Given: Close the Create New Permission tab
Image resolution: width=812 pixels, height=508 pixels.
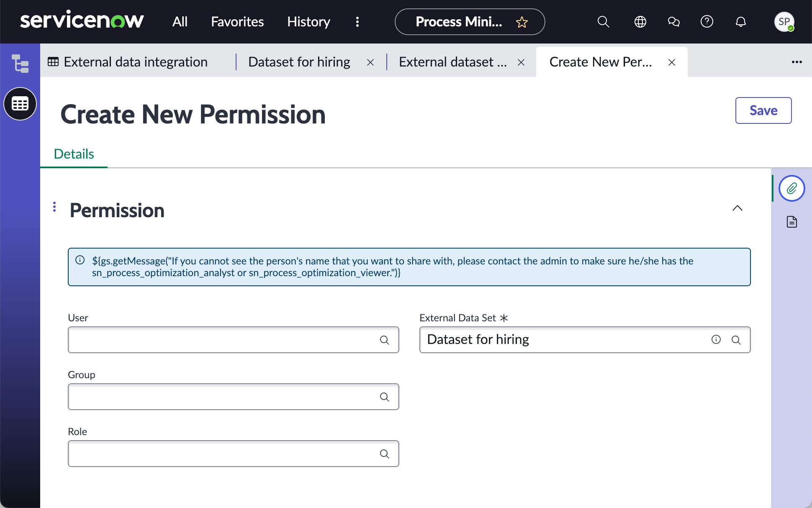Looking at the screenshot, I should point(672,62).
